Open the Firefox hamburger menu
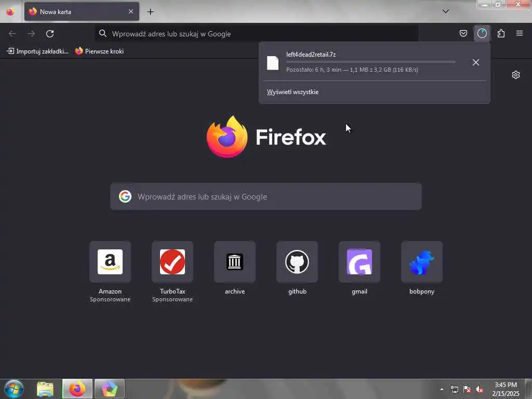The height and width of the screenshot is (399, 532). point(520,33)
